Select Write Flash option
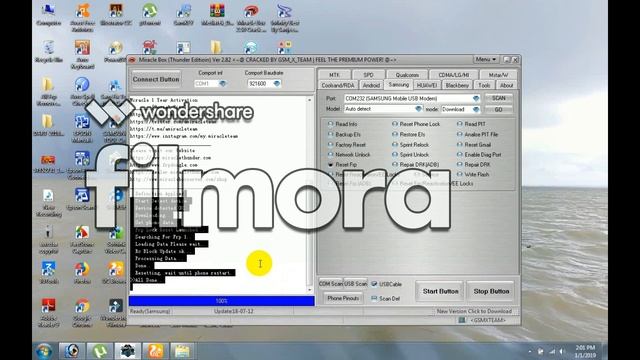 click(x=473, y=174)
